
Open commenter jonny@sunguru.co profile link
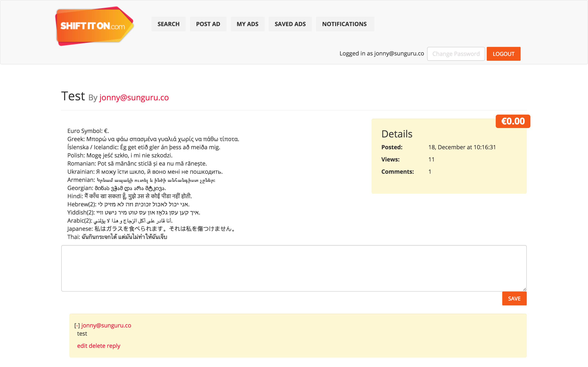point(106,325)
